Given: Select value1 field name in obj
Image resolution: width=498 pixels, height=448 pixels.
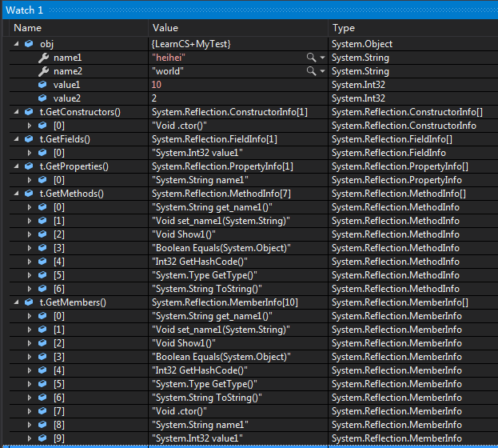Looking at the screenshot, I should pyautogui.click(x=66, y=85).
